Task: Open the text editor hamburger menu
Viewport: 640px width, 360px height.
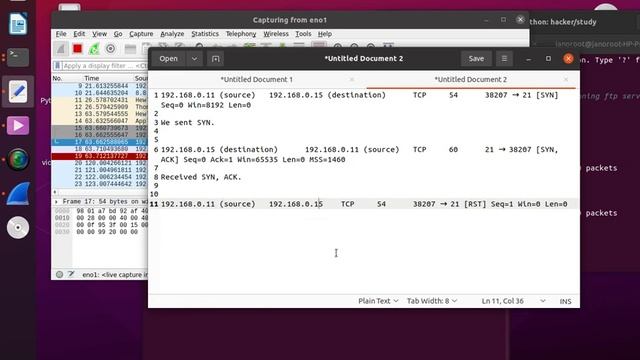Action: click(x=504, y=59)
